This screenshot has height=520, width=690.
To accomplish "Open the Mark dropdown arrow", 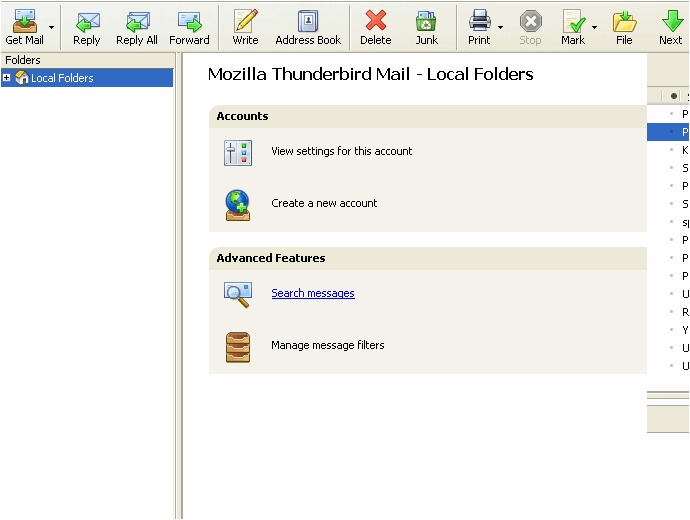I will coord(595,27).
